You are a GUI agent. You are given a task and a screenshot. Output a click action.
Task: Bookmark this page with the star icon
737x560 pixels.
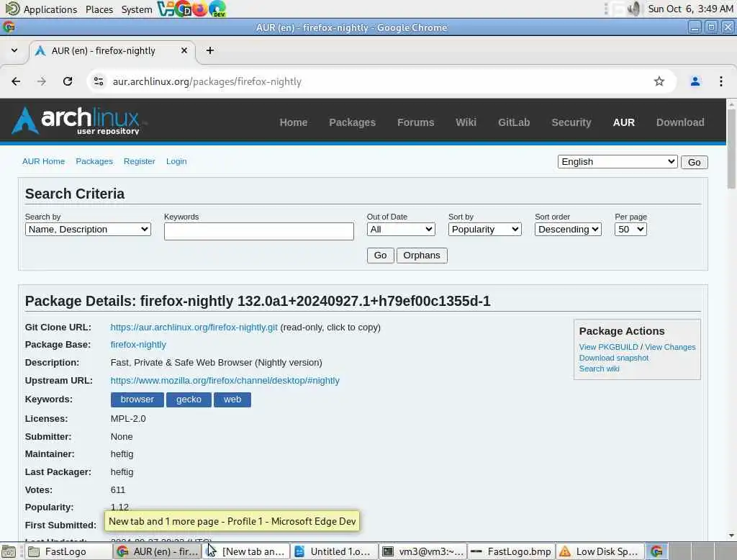tap(659, 81)
